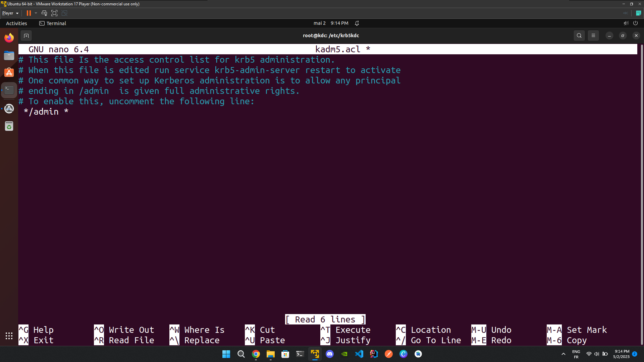Open the Trash icon in dock
The image size is (644, 362).
[x=9, y=126]
